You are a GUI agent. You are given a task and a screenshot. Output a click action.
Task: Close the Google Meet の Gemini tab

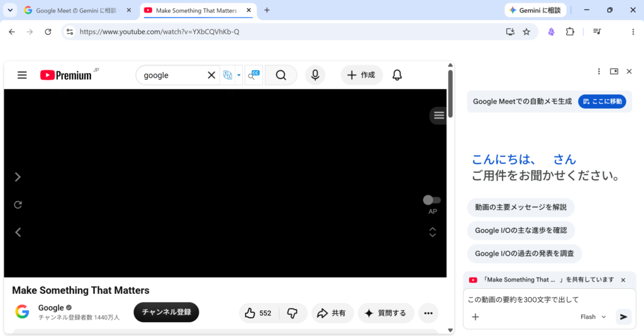click(x=129, y=10)
